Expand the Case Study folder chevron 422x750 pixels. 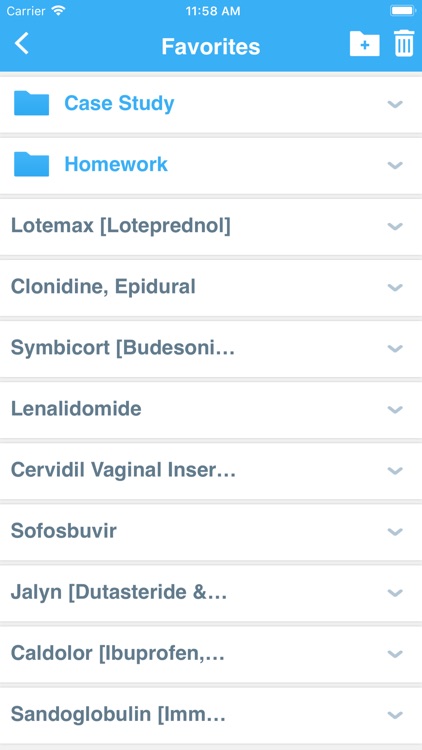coord(395,104)
